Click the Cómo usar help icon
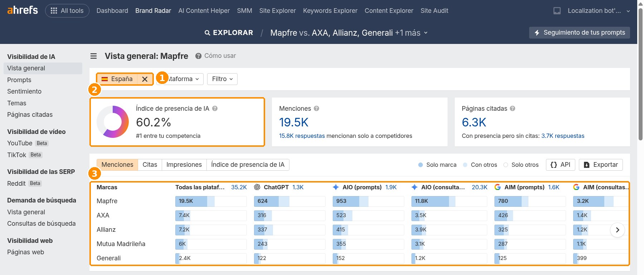The image size is (644, 275). tap(198, 56)
